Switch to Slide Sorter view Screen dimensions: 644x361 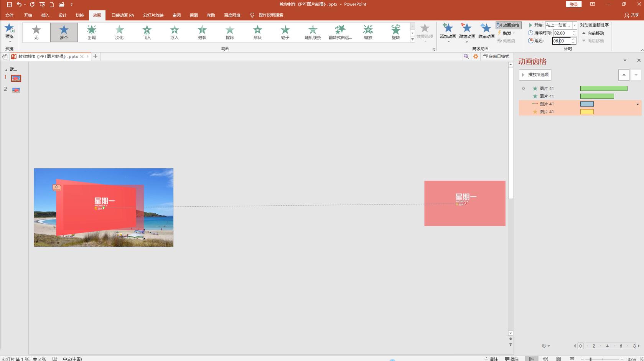545,359
